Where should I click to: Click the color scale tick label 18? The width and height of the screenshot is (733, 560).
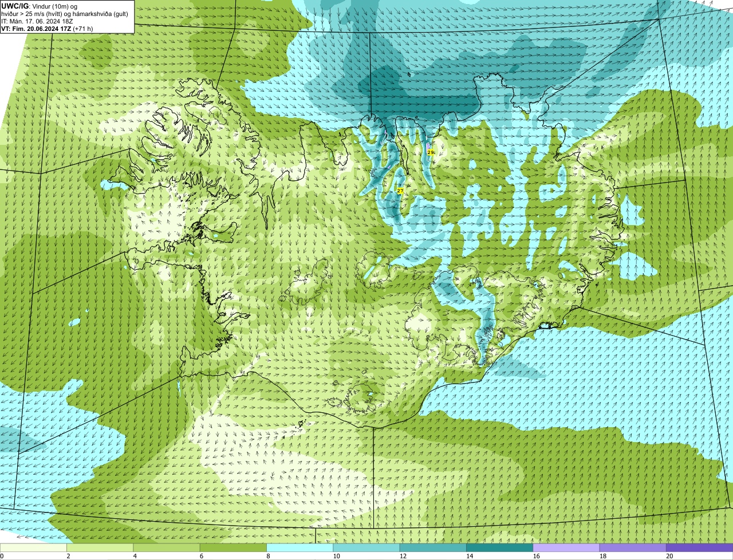click(603, 556)
